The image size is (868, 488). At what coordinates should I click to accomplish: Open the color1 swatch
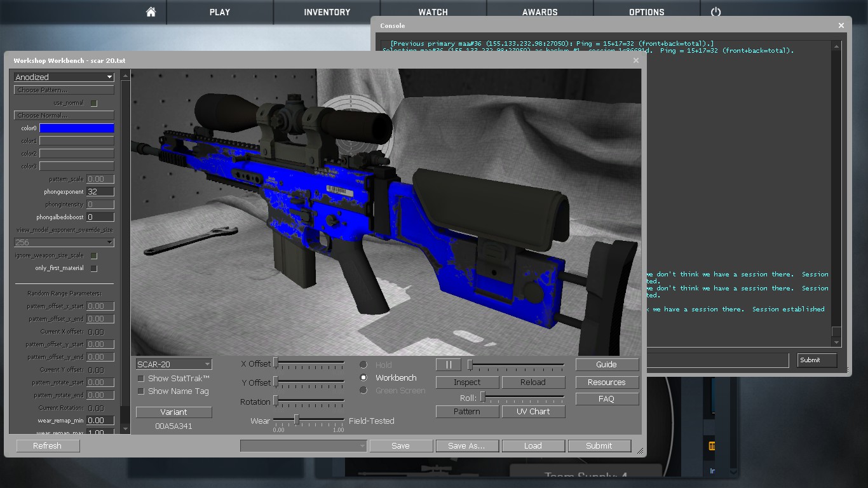(x=77, y=141)
